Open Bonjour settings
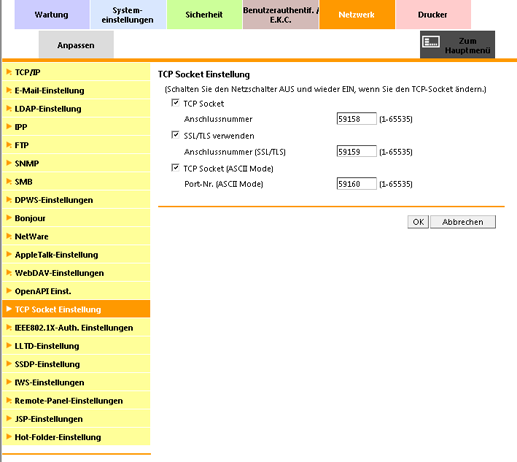 click(x=76, y=218)
